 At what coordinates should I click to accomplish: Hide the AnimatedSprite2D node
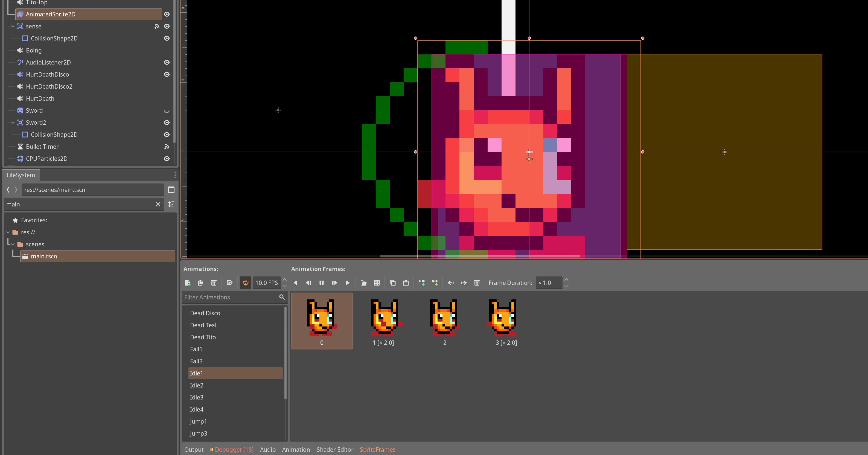(x=167, y=14)
